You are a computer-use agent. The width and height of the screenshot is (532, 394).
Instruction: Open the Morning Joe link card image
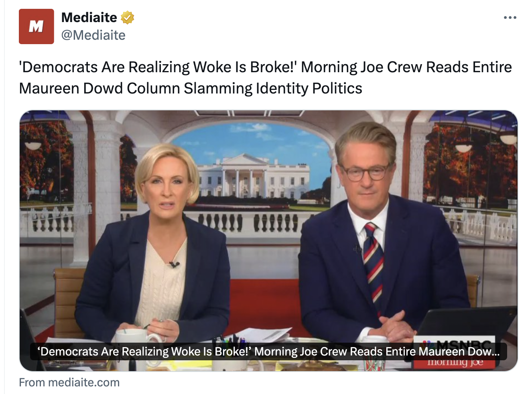pyautogui.click(x=268, y=241)
